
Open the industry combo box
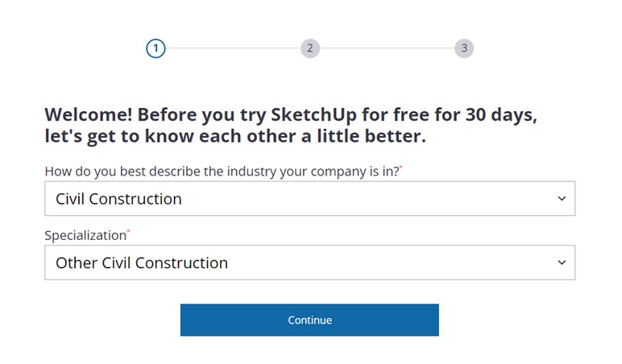pyautogui.click(x=309, y=199)
